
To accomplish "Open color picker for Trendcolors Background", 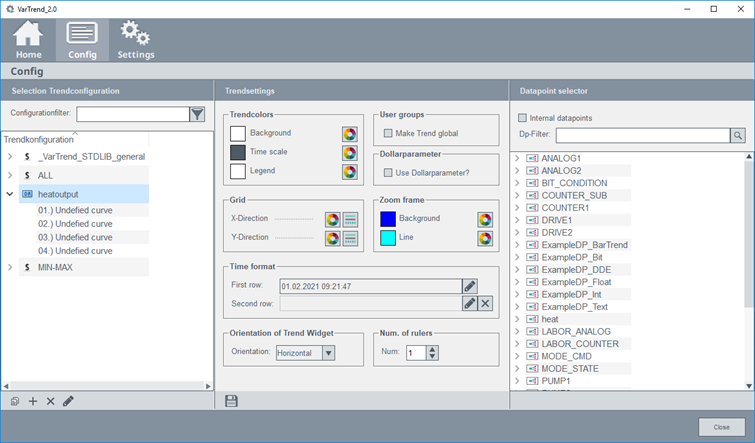I will coord(349,133).
